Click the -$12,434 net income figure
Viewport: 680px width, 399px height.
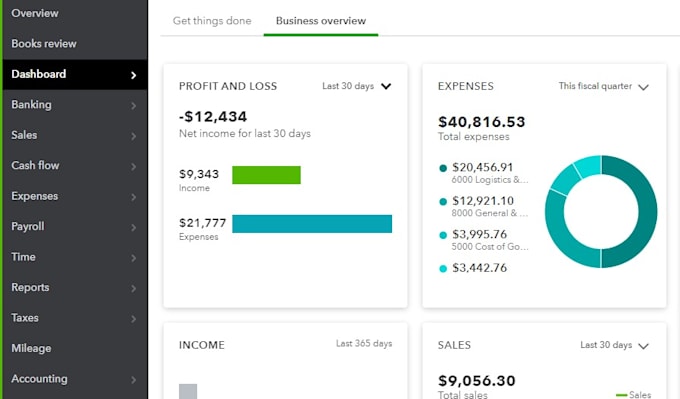(213, 117)
